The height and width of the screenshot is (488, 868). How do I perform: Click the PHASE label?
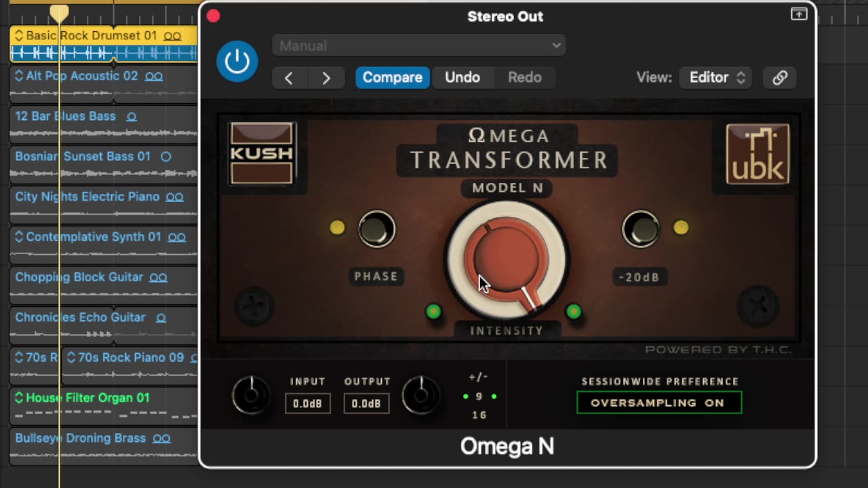coord(376,277)
